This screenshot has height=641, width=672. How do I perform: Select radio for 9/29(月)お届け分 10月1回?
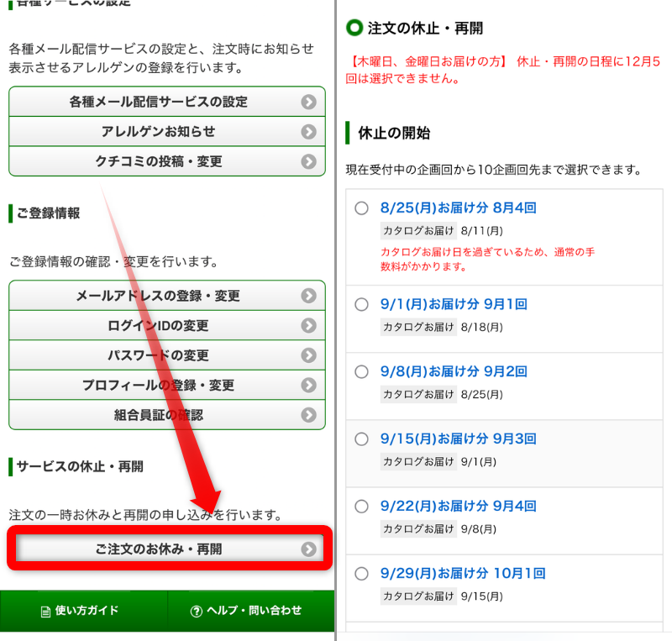click(x=361, y=574)
